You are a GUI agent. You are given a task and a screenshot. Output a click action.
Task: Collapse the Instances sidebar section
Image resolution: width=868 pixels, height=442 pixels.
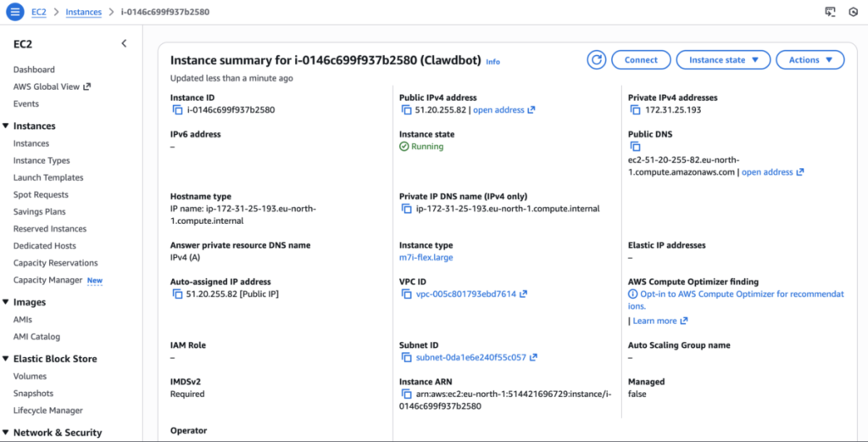[6, 126]
